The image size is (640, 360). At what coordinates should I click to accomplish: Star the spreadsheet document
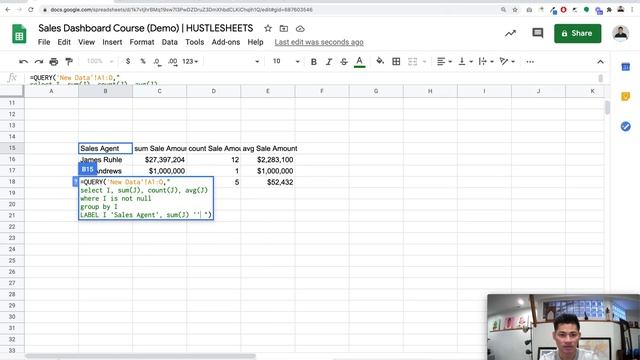(268, 29)
